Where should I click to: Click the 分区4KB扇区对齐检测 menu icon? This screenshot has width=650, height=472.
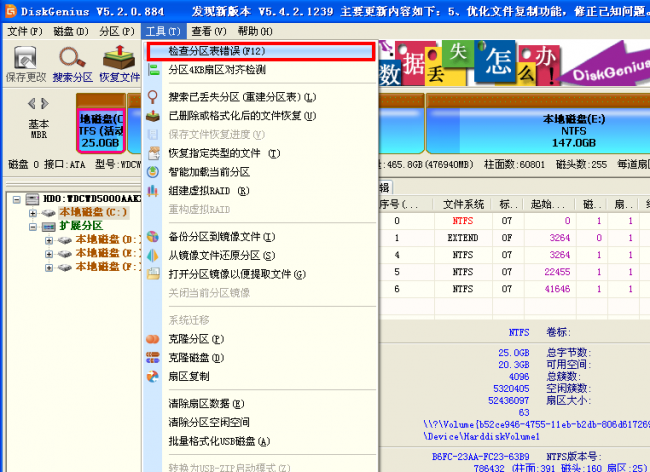153,70
